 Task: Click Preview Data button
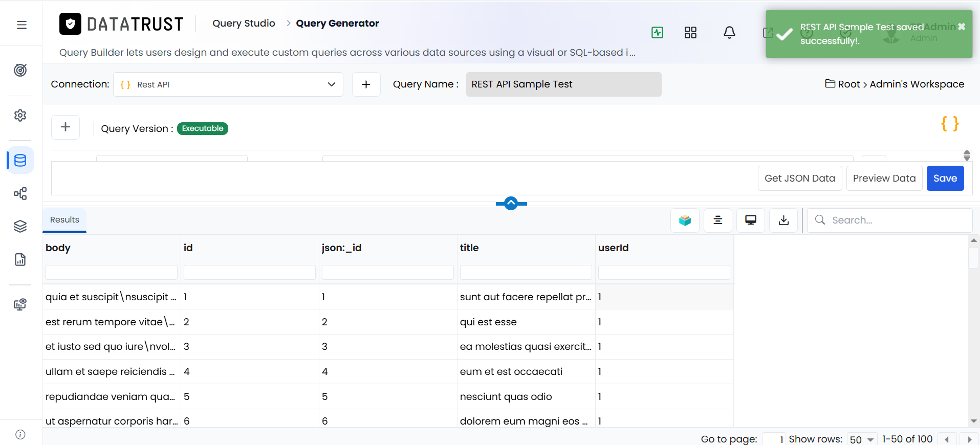pos(884,178)
